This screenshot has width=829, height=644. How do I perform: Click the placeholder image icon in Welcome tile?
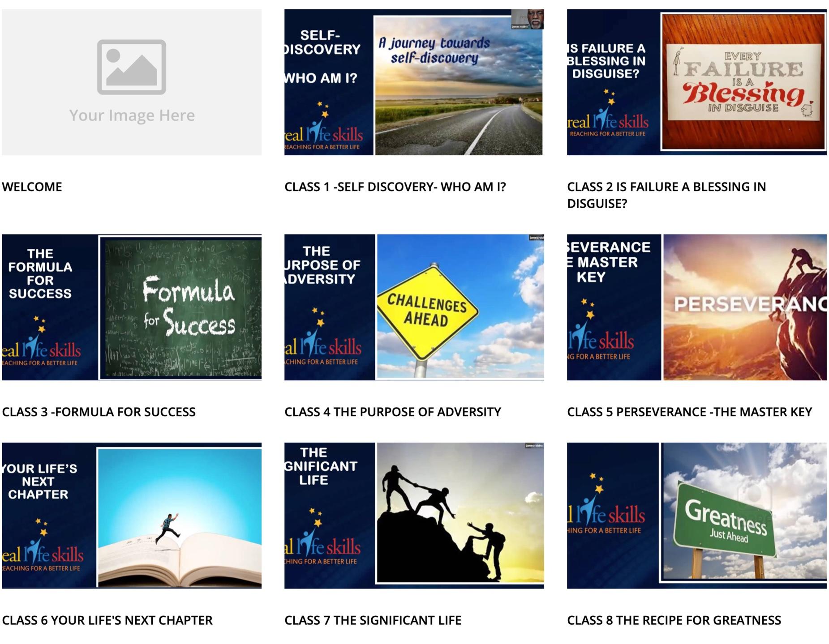point(132,67)
